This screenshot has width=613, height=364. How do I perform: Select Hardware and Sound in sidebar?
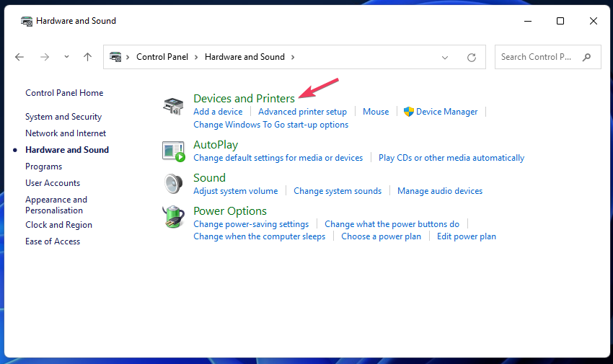coord(67,150)
